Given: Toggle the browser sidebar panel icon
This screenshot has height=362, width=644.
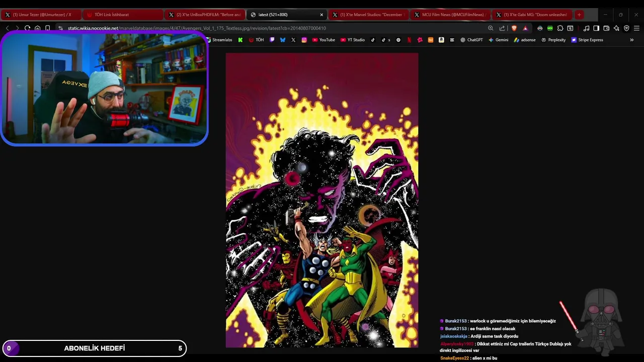Looking at the screenshot, I should (x=596, y=28).
